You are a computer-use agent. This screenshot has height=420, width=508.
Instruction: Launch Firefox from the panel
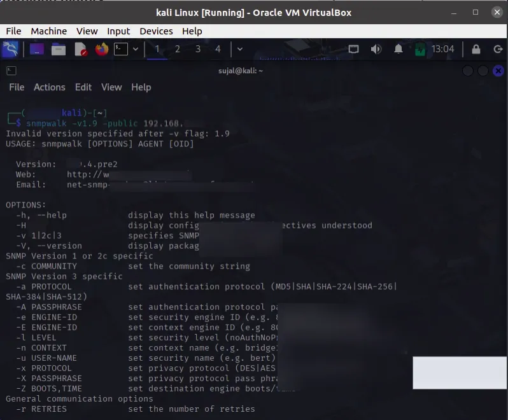tap(102, 49)
